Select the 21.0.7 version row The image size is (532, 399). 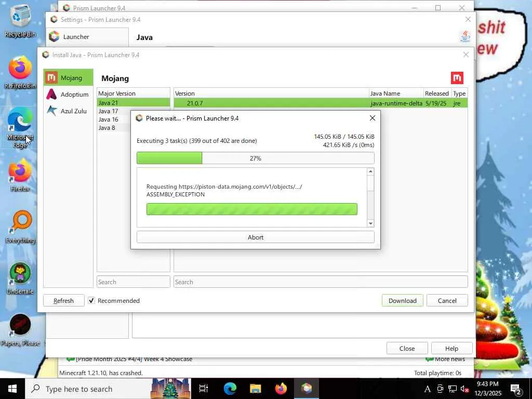[x=321, y=103]
